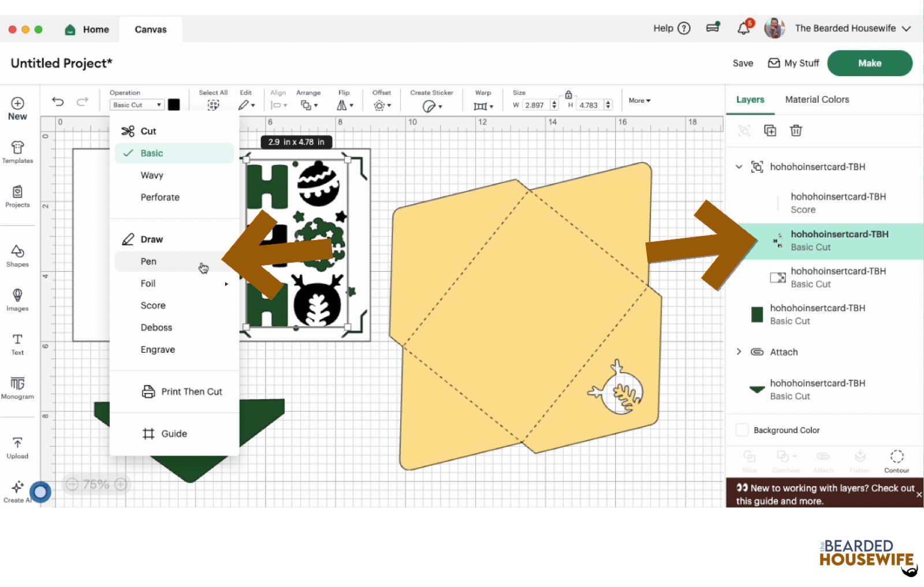Click the black operation color swatch

point(174,104)
